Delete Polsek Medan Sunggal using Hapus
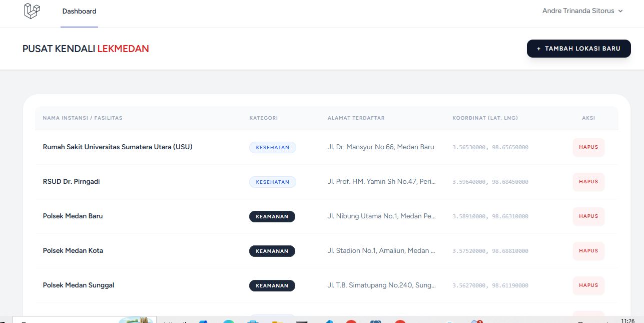The width and height of the screenshot is (644, 323). [588, 285]
